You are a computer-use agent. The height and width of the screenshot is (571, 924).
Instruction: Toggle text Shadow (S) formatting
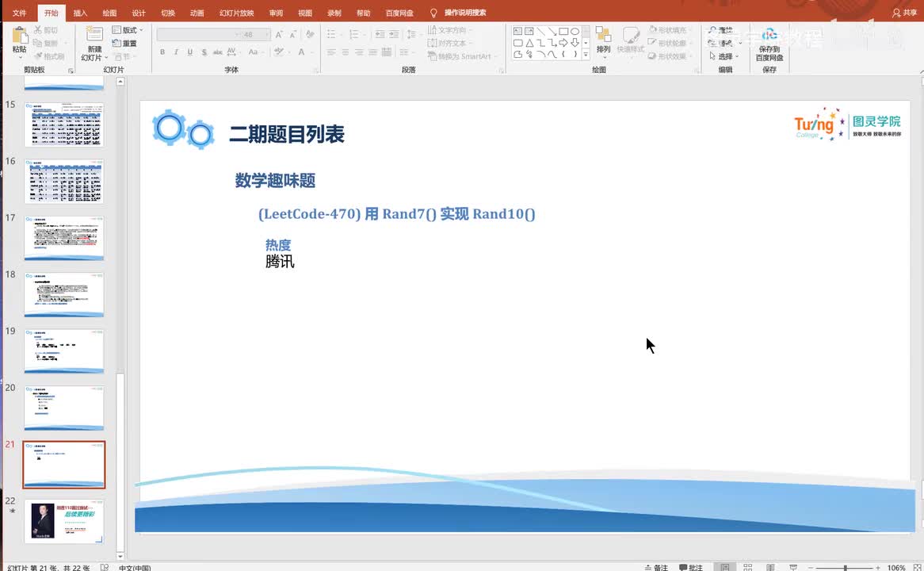point(204,52)
